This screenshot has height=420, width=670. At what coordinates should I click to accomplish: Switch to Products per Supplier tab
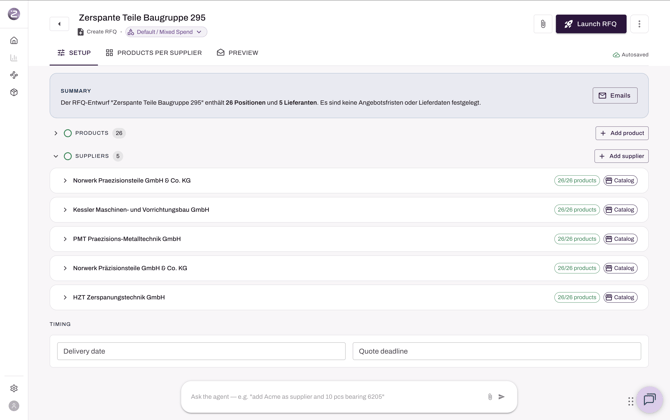[x=154, y=53]
